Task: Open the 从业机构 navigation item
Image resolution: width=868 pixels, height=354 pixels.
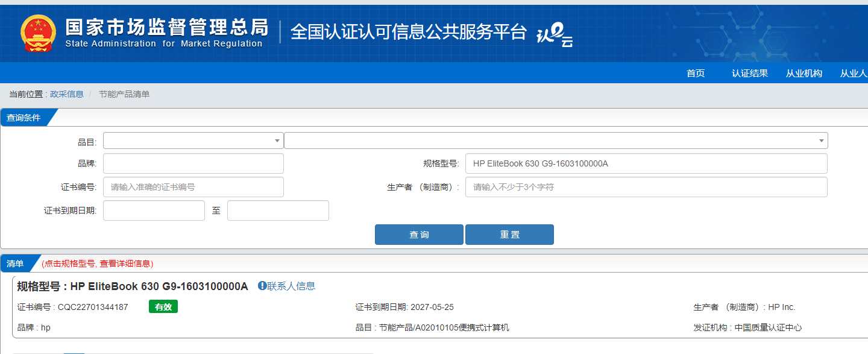Action: (804, 73)
